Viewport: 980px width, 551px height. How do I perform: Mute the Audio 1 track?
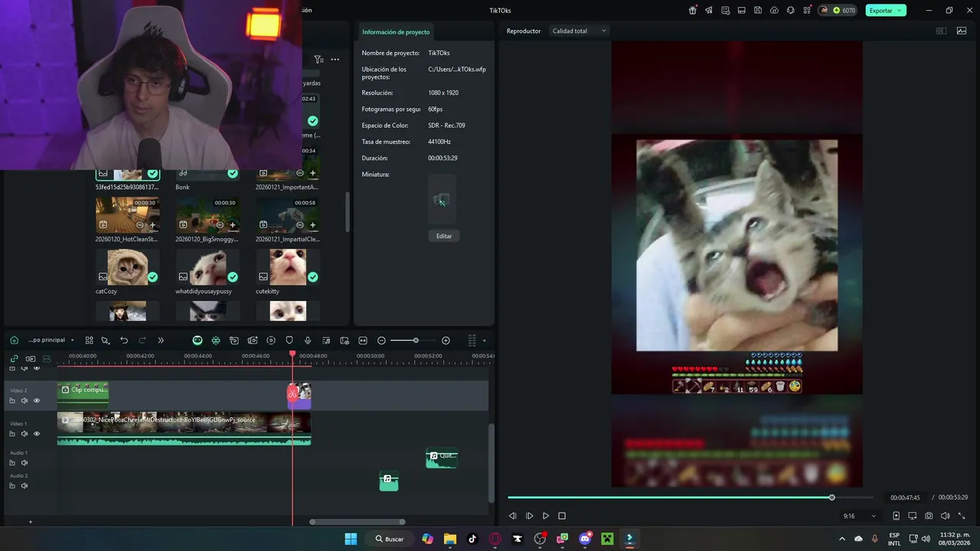(24, 463)
